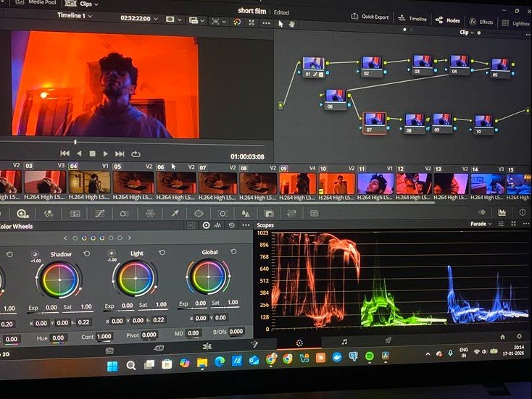Open the Tracker palette icon
This screenshot has height=399, width=532.
[223, 213]
